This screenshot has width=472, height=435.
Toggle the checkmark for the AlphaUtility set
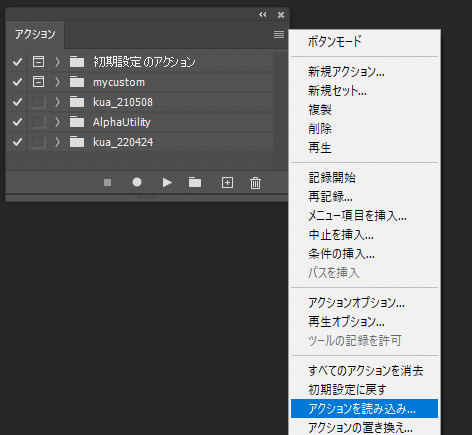(17, 122)
